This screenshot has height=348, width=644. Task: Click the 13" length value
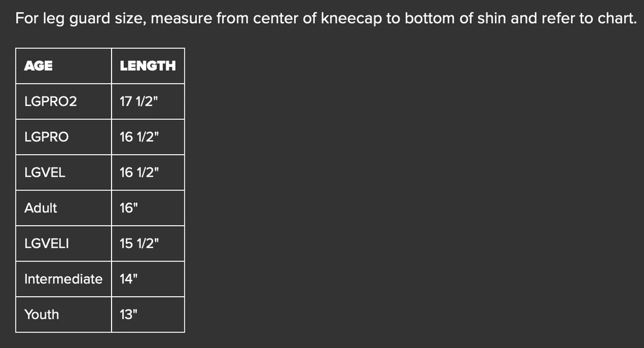point(129,314)
